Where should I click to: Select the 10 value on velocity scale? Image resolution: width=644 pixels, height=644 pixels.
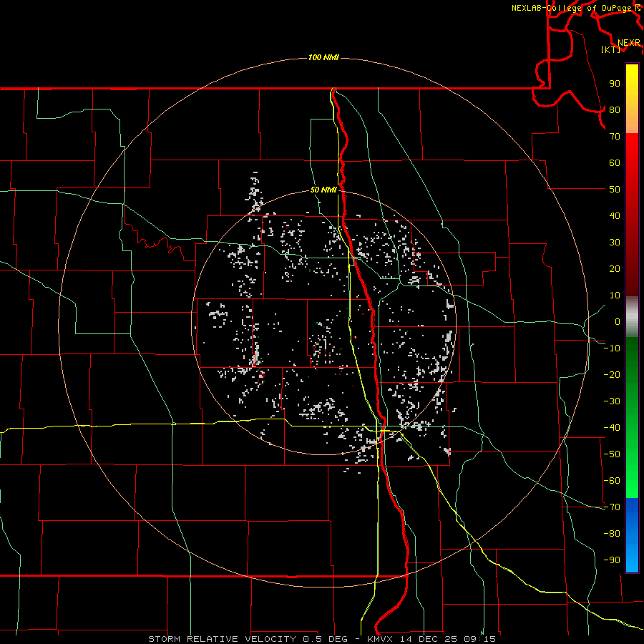[x=615, y=296]
